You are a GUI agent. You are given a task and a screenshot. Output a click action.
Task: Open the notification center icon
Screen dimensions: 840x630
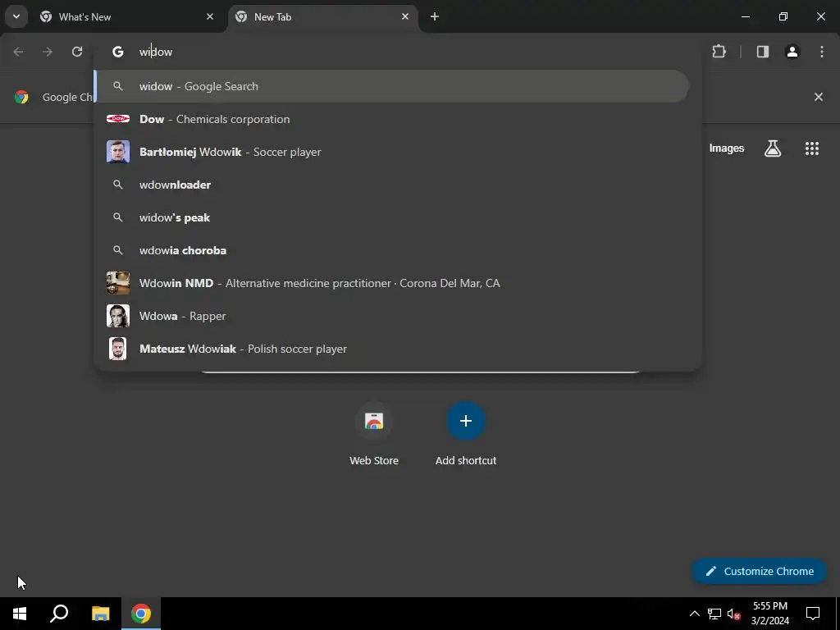coord(813,614)
